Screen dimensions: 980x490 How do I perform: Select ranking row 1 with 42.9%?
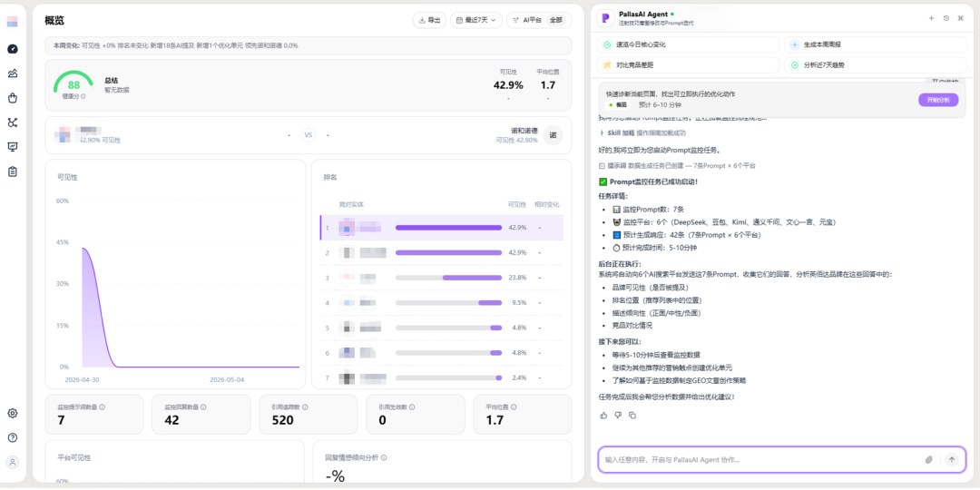441,228
